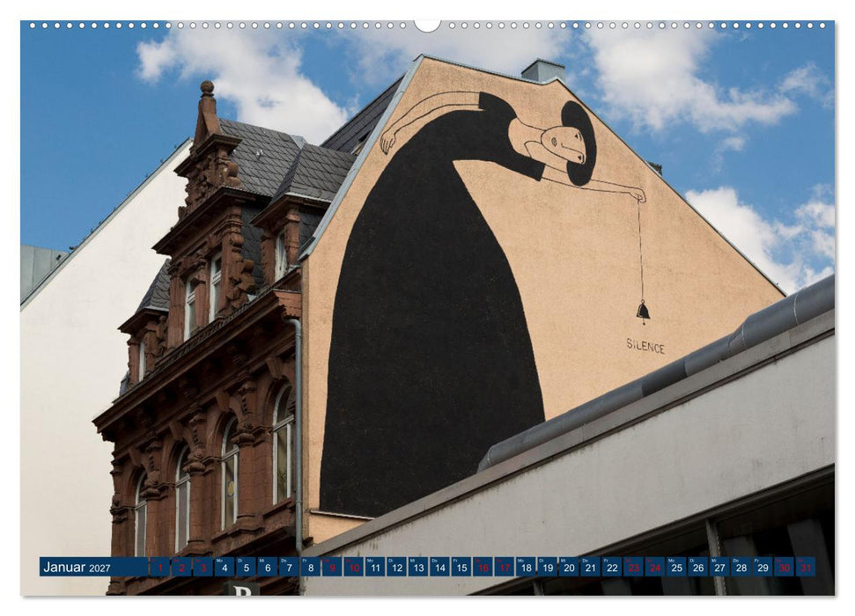Select date cell 8 in calendar strip
The image size is (855, 616).
[311, 567]
